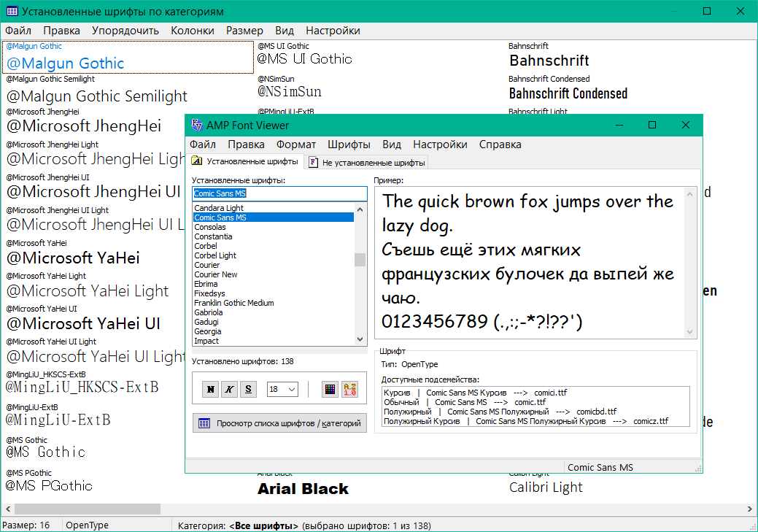Click font list scroll down arrow
The image size is (758, 532).
pos(360,339)
